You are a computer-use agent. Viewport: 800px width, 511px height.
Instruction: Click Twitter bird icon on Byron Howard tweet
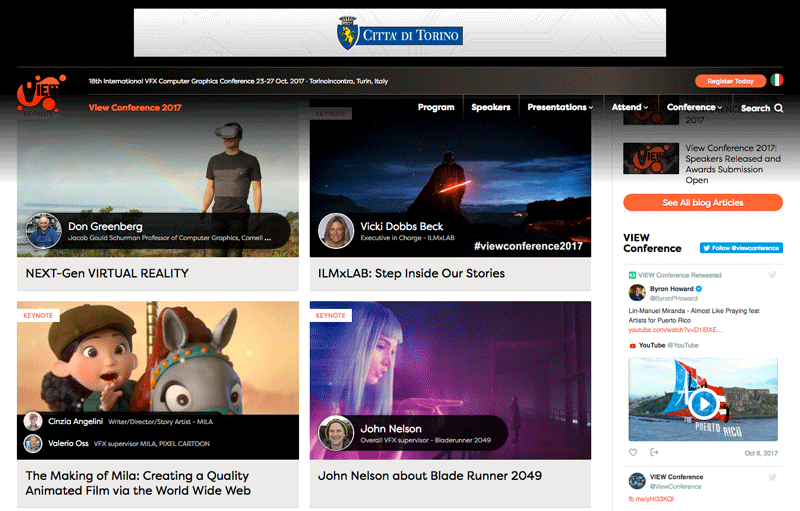[772, 275]
